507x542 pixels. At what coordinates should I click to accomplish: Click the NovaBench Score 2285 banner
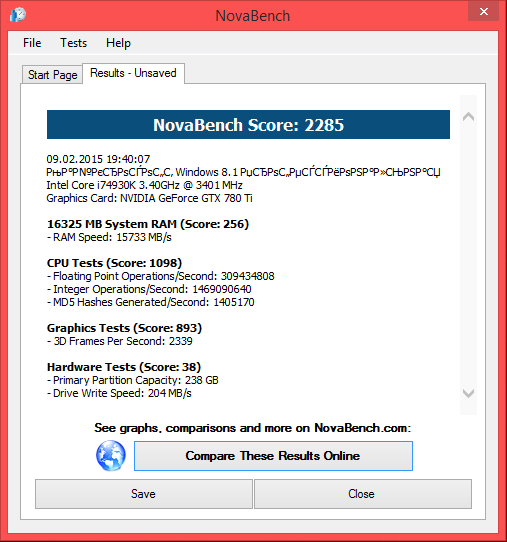248,125
